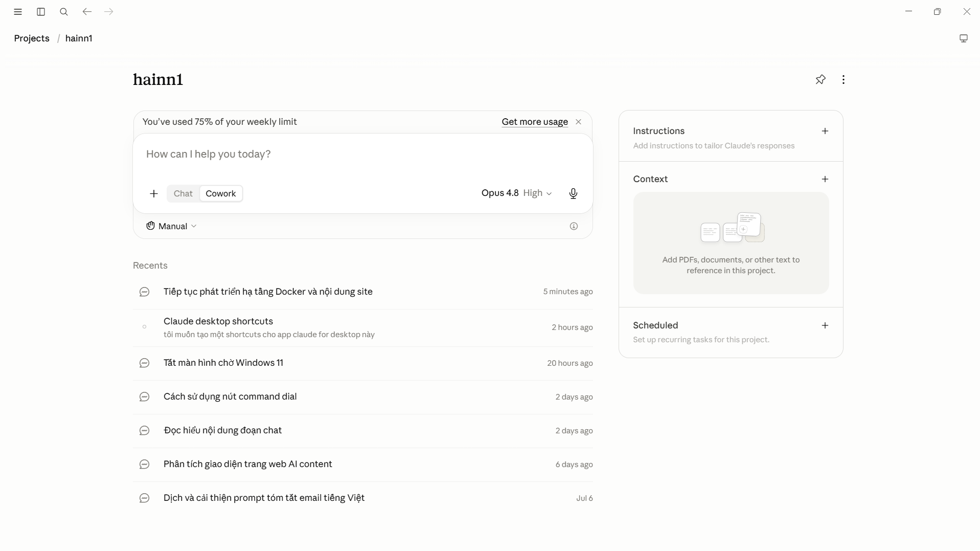Open Phân tích giao diện trang web AI content
The height and width of the screenshot is (551, 980).
(x=363, y=465)
